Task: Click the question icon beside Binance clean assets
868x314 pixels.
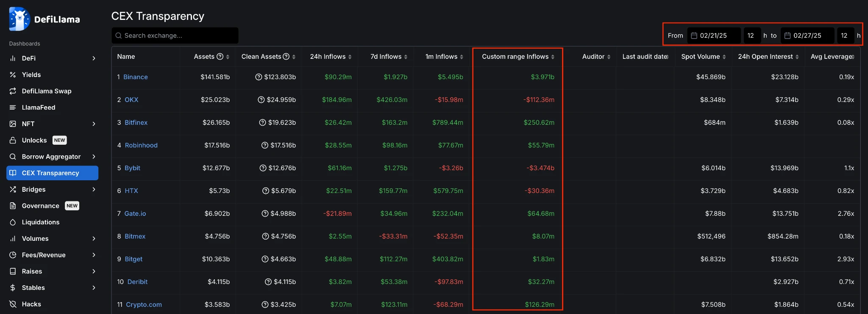Action: pyautogui.click(x=259, y=77)
